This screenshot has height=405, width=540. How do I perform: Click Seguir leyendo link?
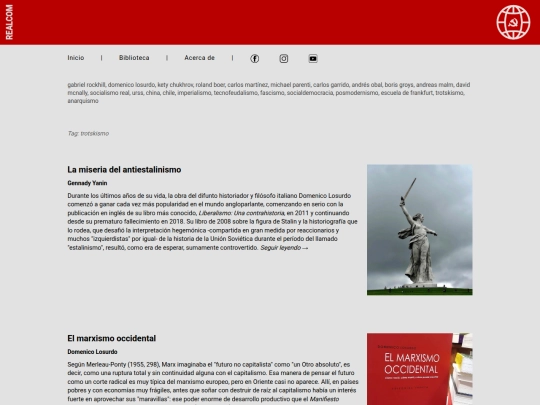[x=284, y=248]
